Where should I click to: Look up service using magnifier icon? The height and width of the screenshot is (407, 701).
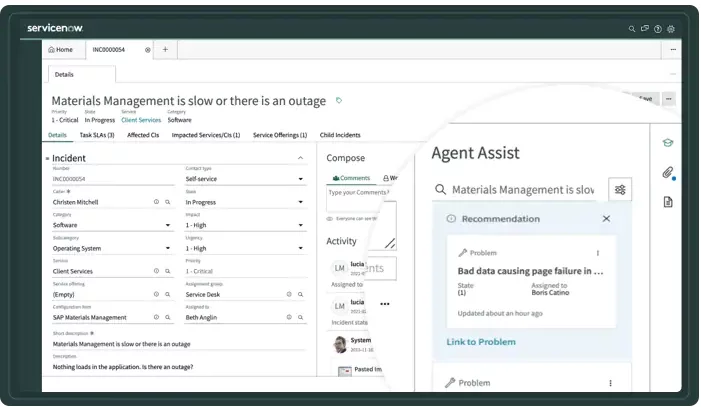[x=168, y=271]
